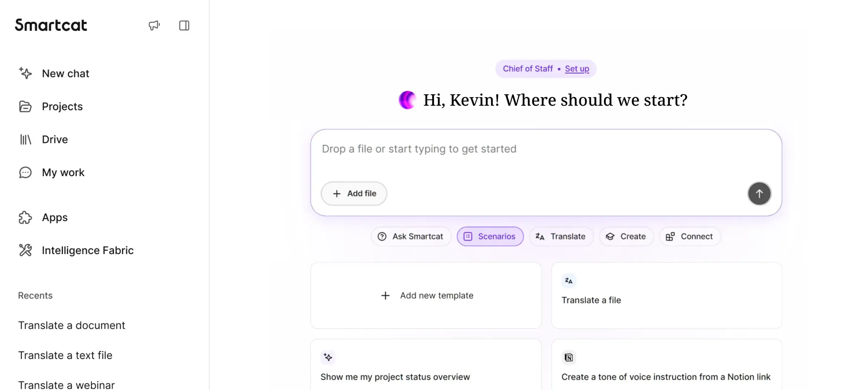Open Apps from the sidebar
The height and width of the screenshot is (390, 868).
[55, 217]
